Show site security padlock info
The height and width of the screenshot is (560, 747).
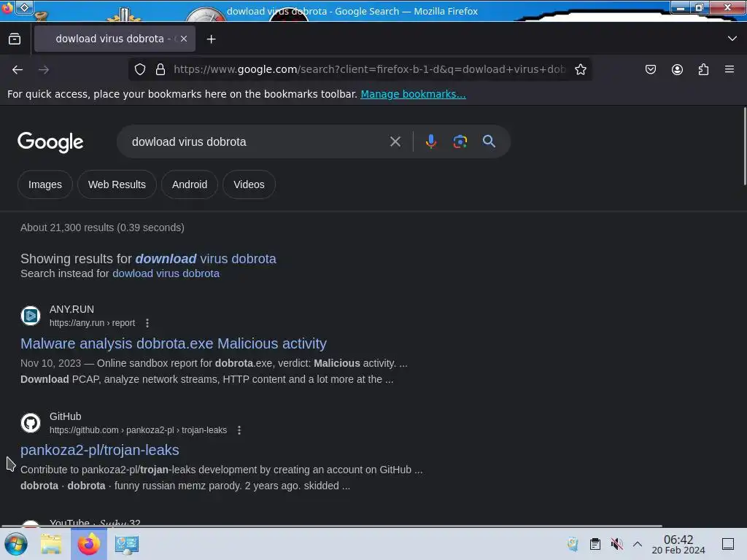click(160, 69)
